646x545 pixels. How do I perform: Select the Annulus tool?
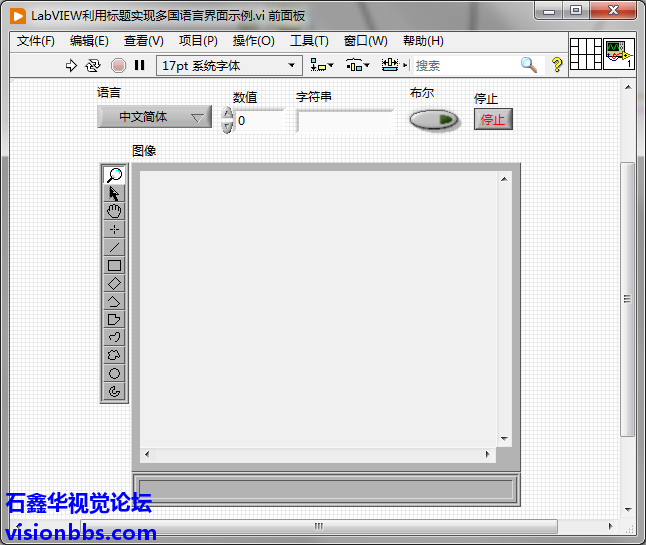pyautogui.click(x=114, y=391)
